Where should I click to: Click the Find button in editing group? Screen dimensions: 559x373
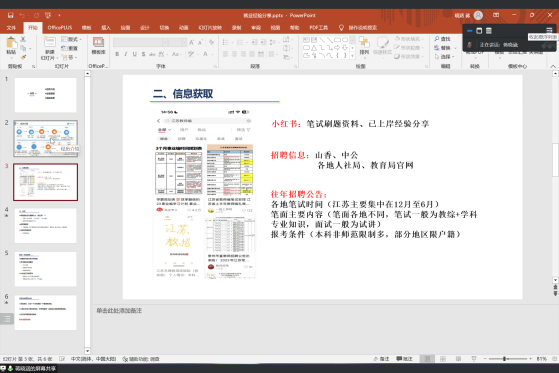coord(442,39)
